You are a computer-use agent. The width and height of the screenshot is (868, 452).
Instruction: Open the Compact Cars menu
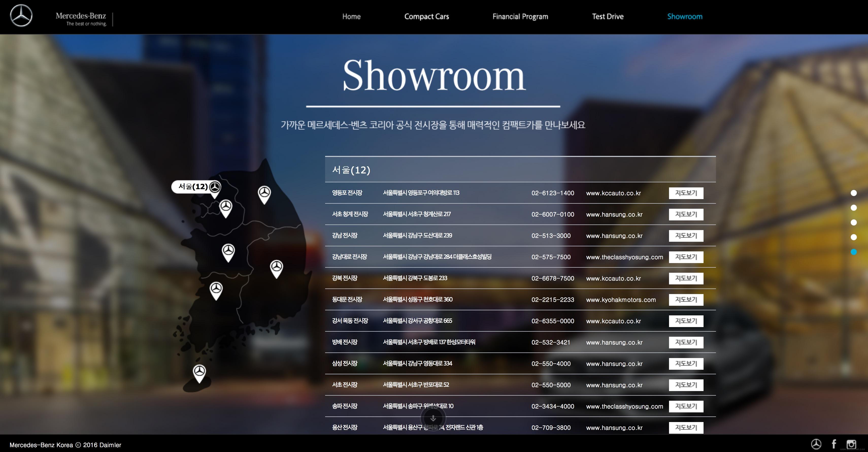(x=427, y=17)
